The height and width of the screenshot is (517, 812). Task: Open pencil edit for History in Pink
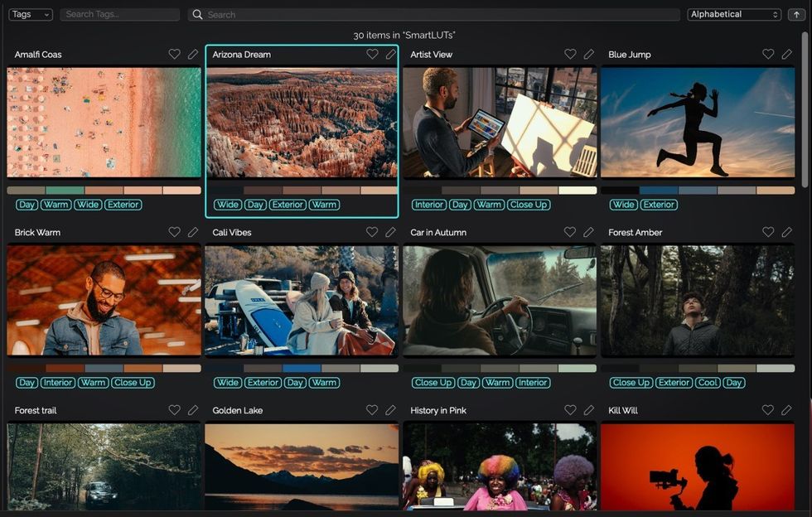point(589,410)
